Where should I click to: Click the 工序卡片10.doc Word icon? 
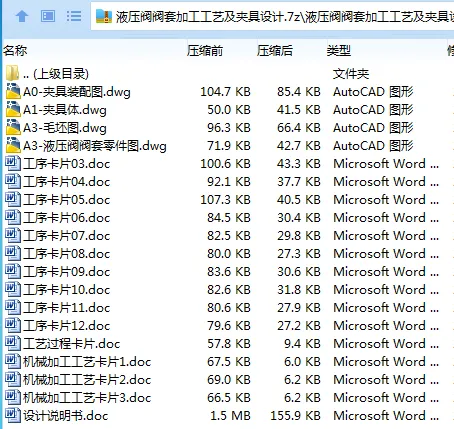tap(13, 289)
